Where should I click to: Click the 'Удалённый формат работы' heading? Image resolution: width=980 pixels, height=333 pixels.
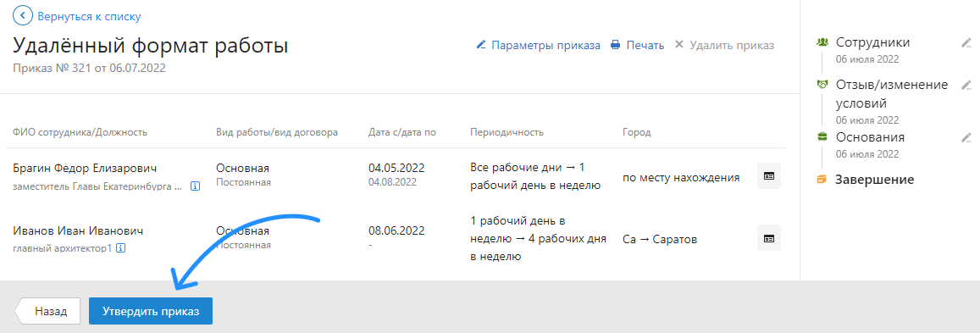click(150, 47)
